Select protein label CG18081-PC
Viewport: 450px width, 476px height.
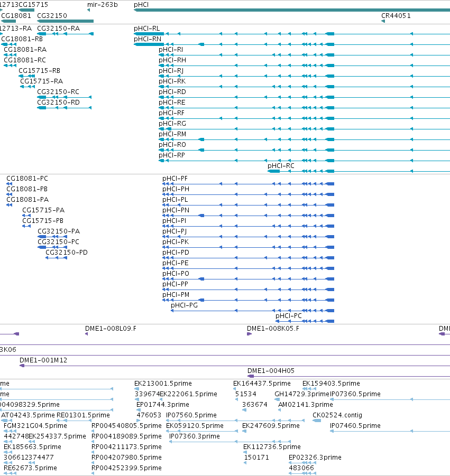(x=27, y=179)
